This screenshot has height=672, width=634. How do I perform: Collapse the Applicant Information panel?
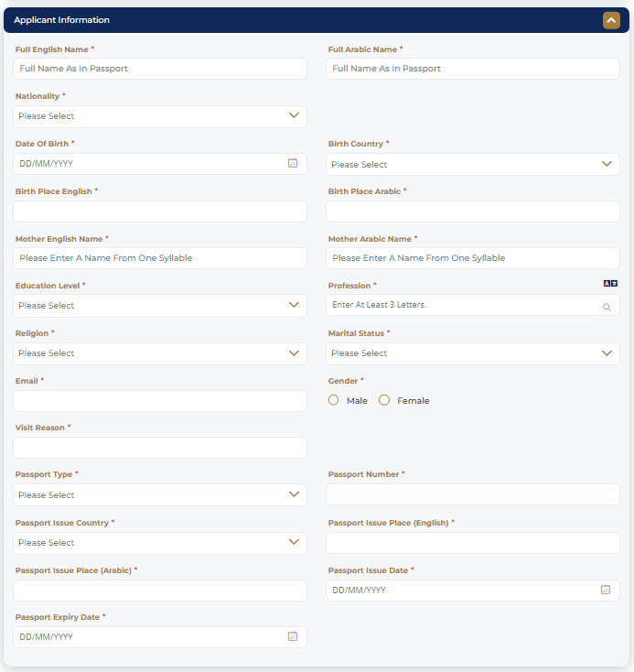click(611, 20)
